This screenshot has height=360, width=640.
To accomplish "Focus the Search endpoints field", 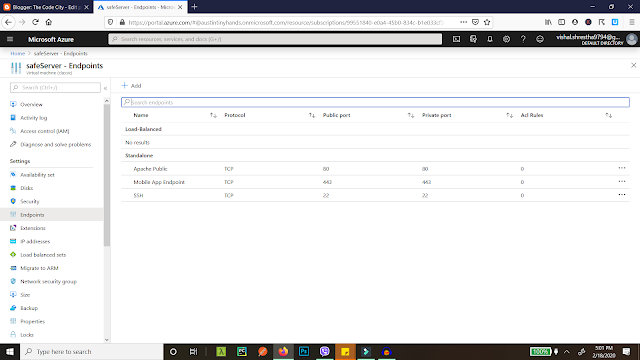I will tap(375, 102).
